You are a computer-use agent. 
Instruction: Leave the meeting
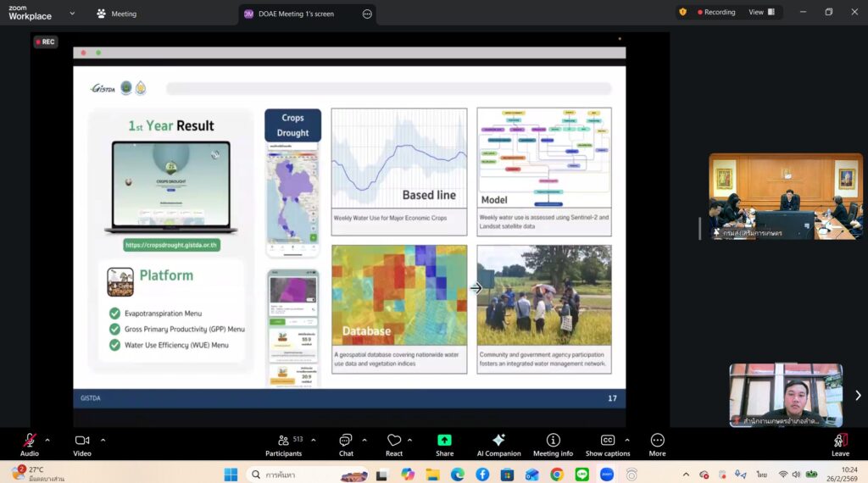click(840, 441)
